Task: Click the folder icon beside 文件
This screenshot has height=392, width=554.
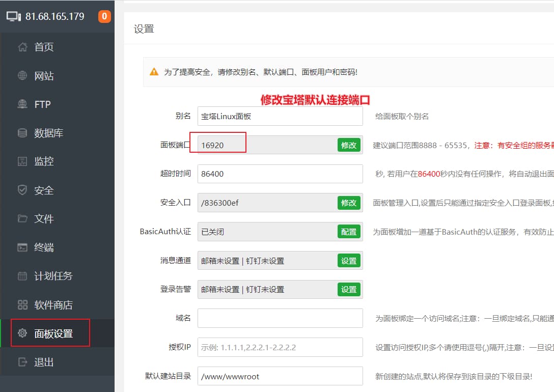Action: click(x=22, y=218)
